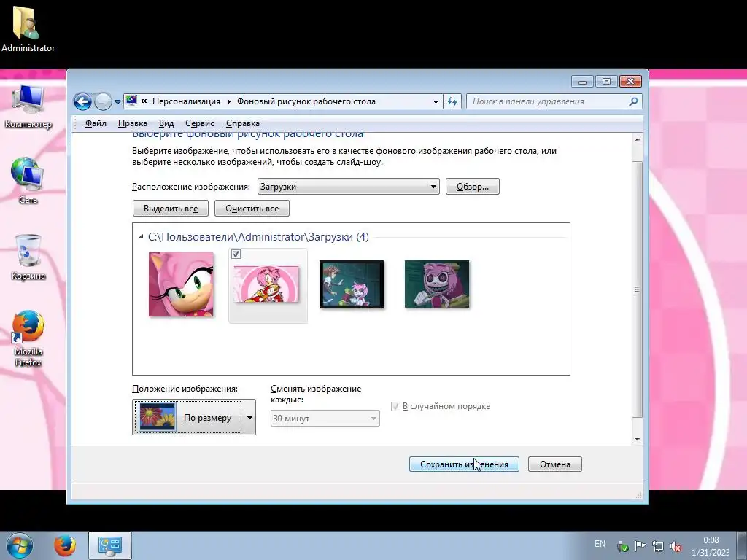747x560 pixels.
Task: Click the double chevron in address bar
Action: pyautogui.click(x=144, y=101)
